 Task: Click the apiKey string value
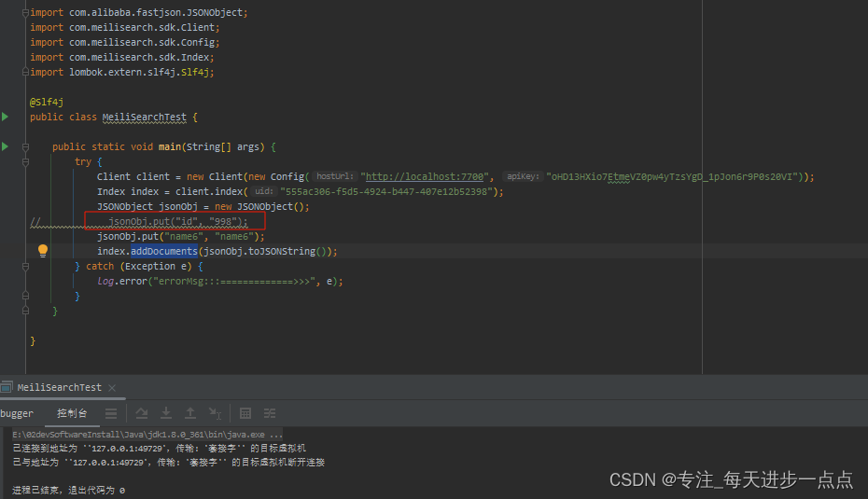[x=674, y=176]
